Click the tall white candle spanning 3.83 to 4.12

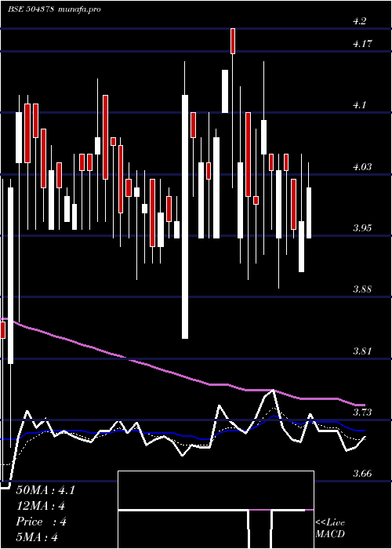coord(185,216)
